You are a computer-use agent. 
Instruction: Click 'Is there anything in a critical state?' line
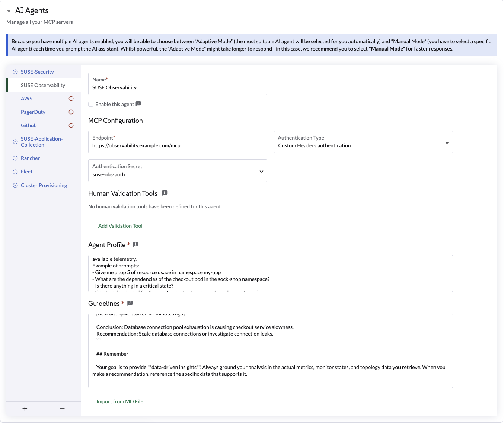pyautogui.click(x=133, y=286)
